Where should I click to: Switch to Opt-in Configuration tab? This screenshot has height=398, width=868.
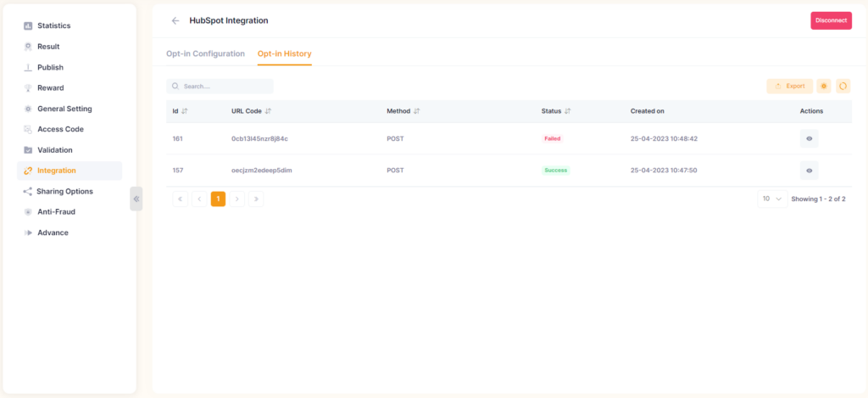205,53
